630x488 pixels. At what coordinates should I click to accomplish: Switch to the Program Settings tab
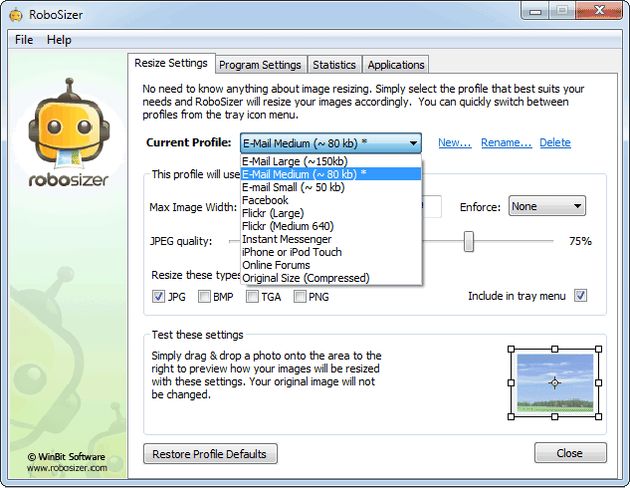point(260,65)
